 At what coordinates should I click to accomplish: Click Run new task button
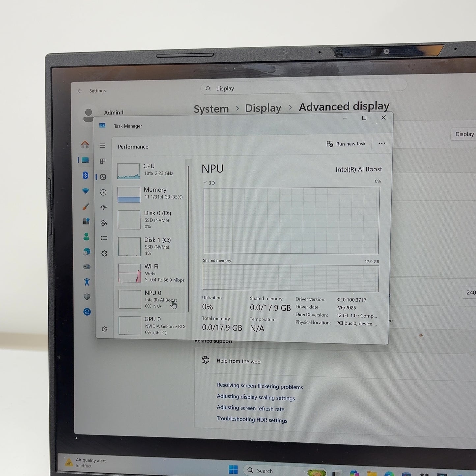346,144
